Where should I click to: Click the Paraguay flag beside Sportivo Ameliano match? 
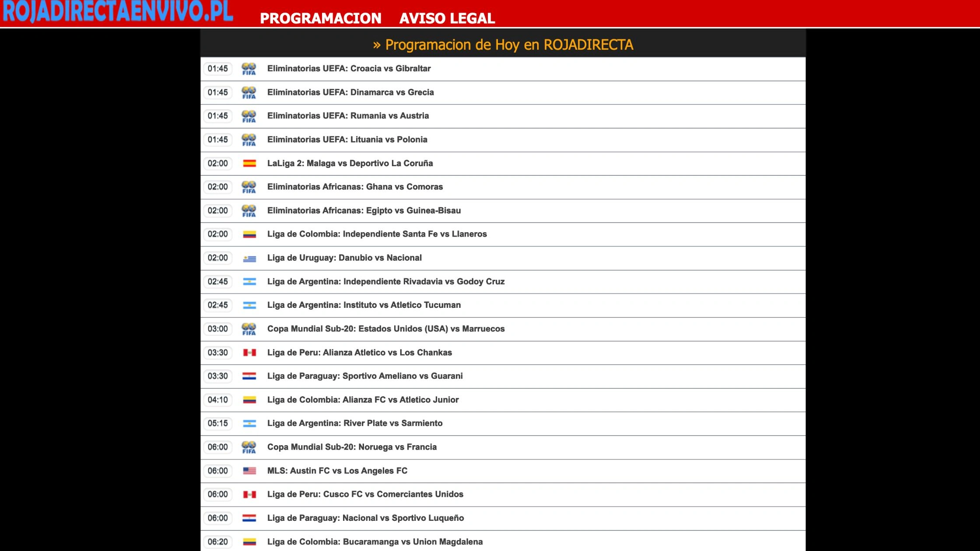pos(249,376)
